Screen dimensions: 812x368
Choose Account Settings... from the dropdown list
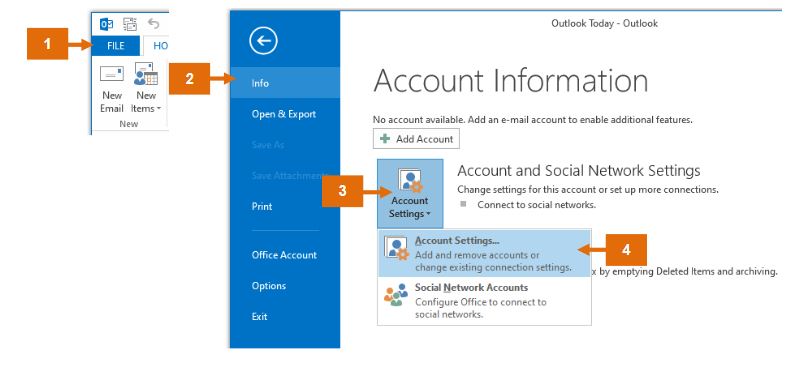tap(485, 254)
